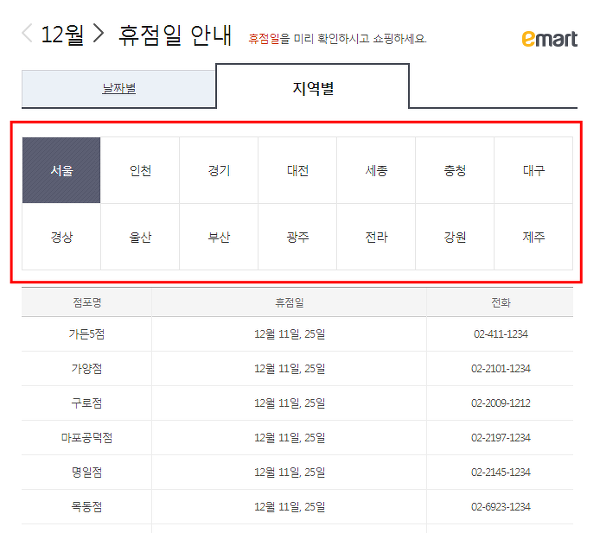
Task: Click the 휴점일 column header
Action: [289, 303]
